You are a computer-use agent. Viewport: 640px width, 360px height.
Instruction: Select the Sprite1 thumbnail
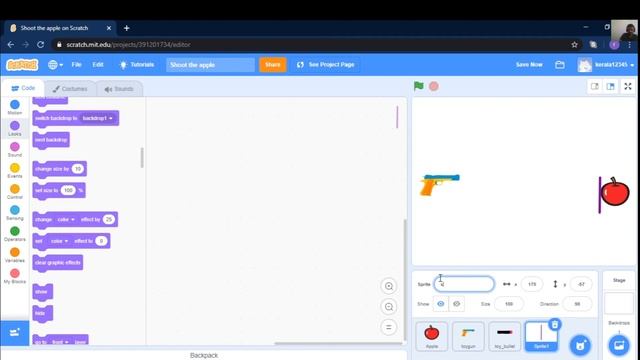click(x=541, y=336)
